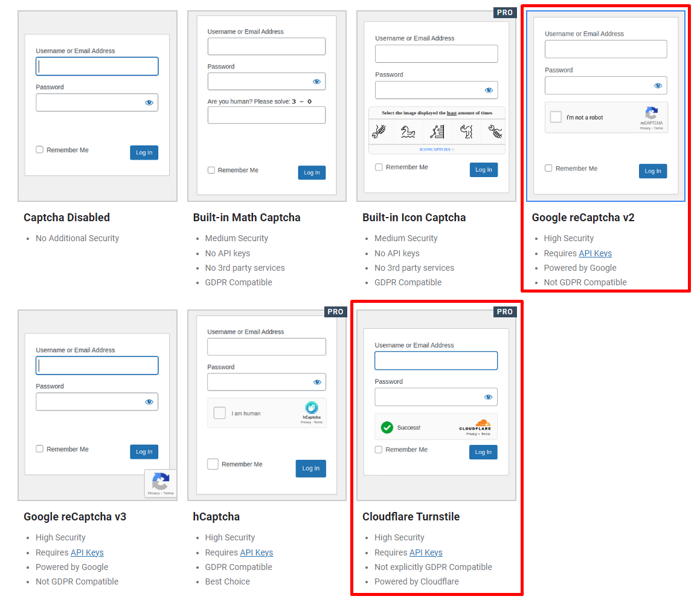Image resolution: width=700 pixels, height=599 pixels.
Task: Open API Keys link under Google reCaptcha v3
Action: pyautogui.click(x=87, y=552)
